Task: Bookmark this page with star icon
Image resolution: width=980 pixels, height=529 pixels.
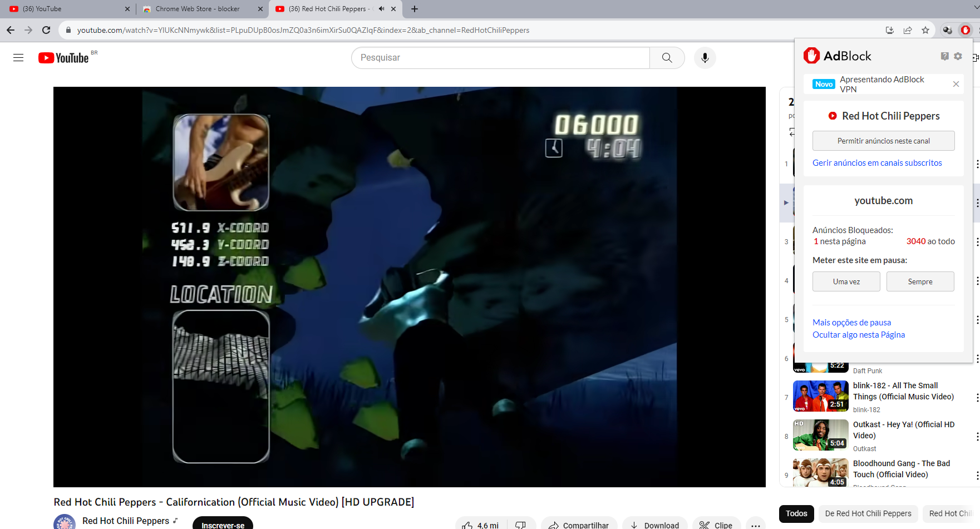Action: (x=925, y=30)
